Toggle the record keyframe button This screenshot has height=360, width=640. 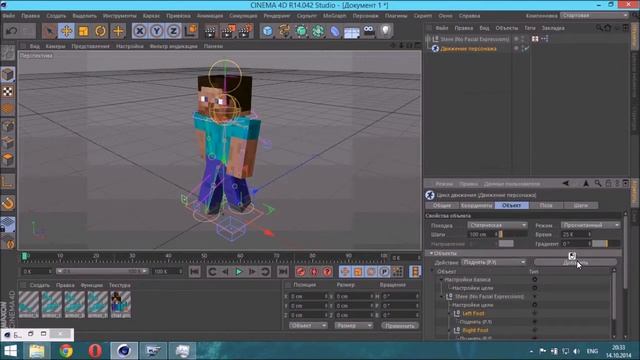tap(301, 271)
